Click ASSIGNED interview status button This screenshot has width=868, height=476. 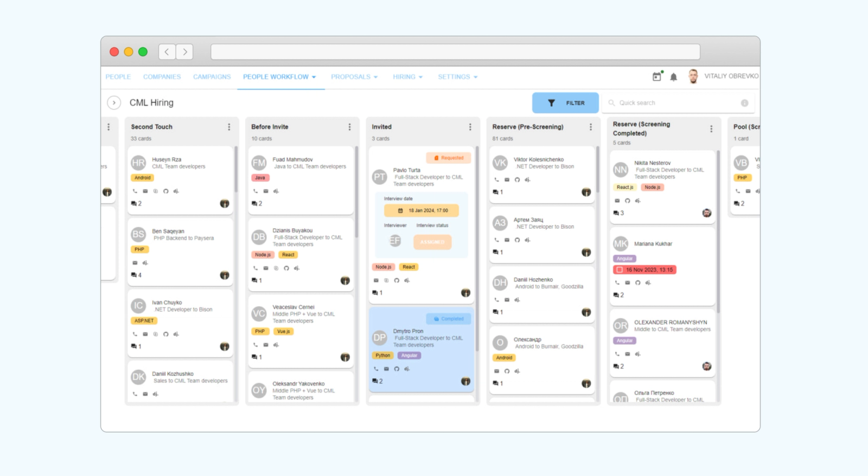tap(432, 242)
